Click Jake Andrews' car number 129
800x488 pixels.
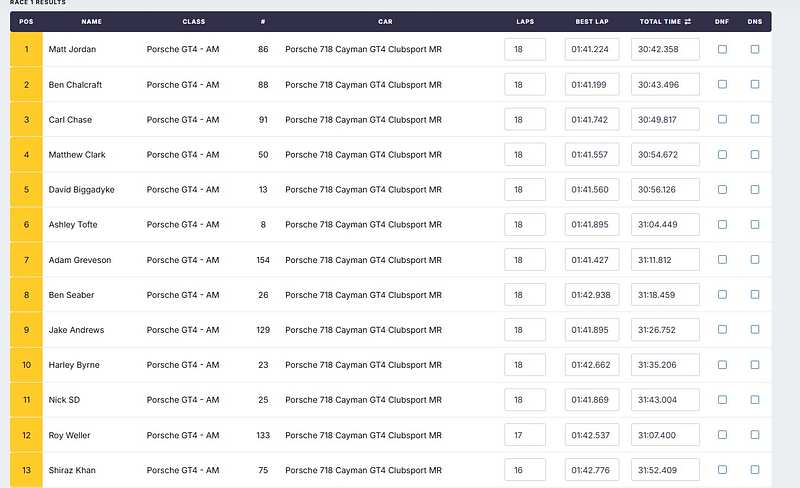click(x=263, y=330)
